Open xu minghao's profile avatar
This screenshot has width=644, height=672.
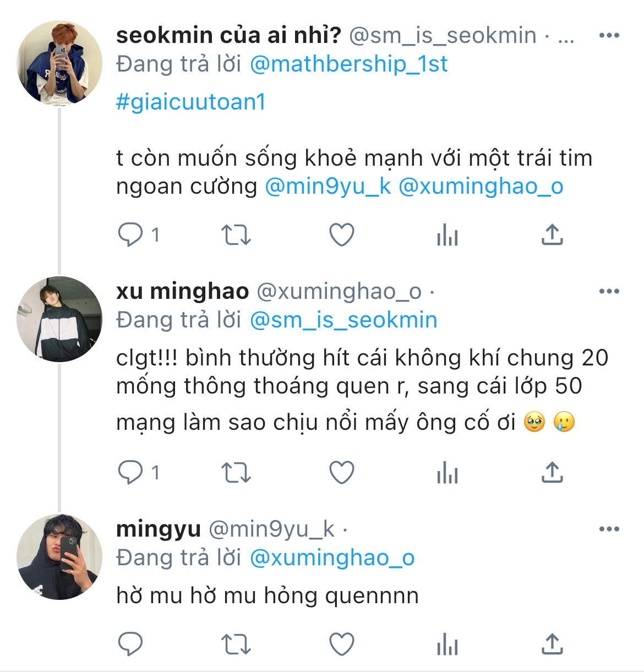(x=59, y=319)
